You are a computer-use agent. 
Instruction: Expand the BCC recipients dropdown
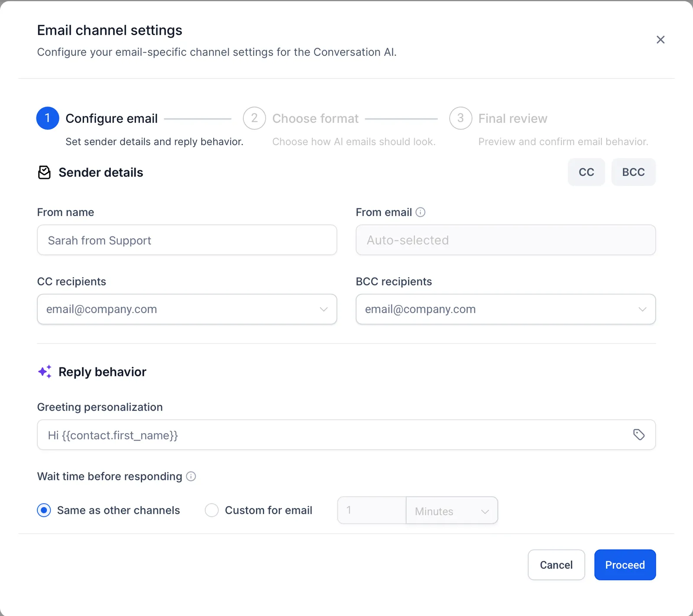click(505, 309)
